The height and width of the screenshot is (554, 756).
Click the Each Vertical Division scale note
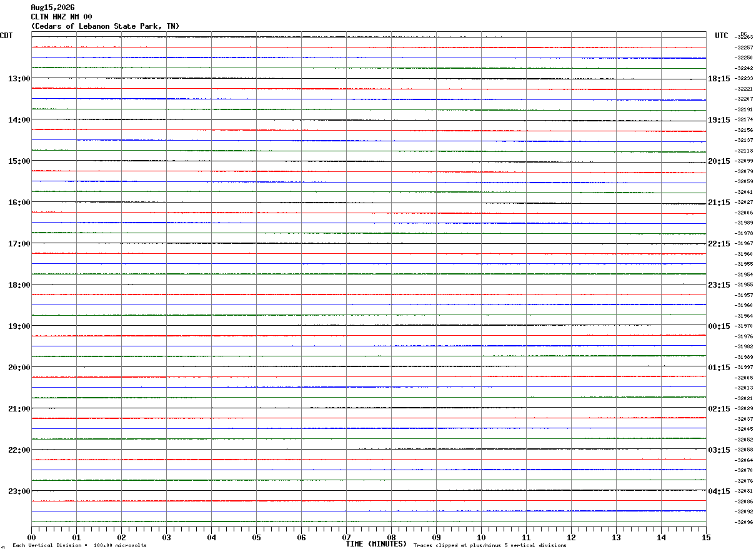click(x=79, y=546)
